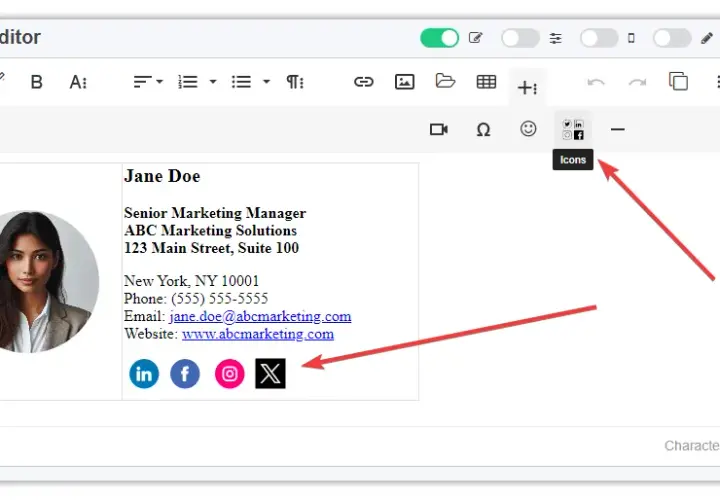Open the paragraph format menu
This screenshot has height=500, width=720.
pos(295,82)
